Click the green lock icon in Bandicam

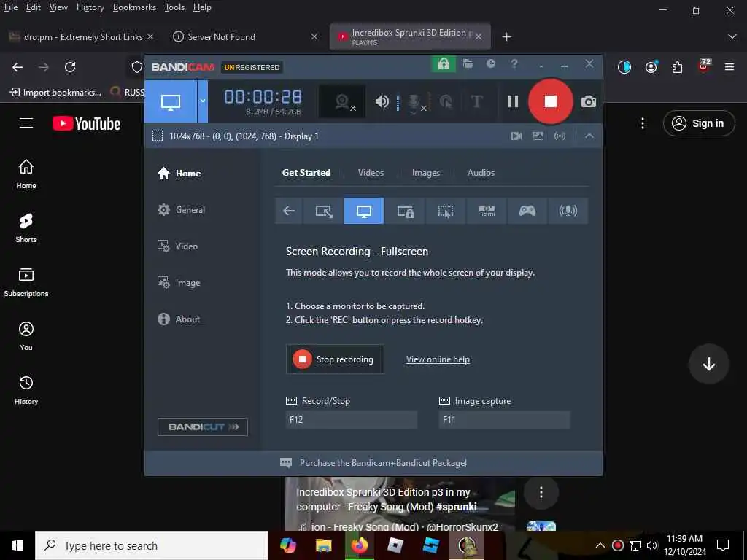444,64
